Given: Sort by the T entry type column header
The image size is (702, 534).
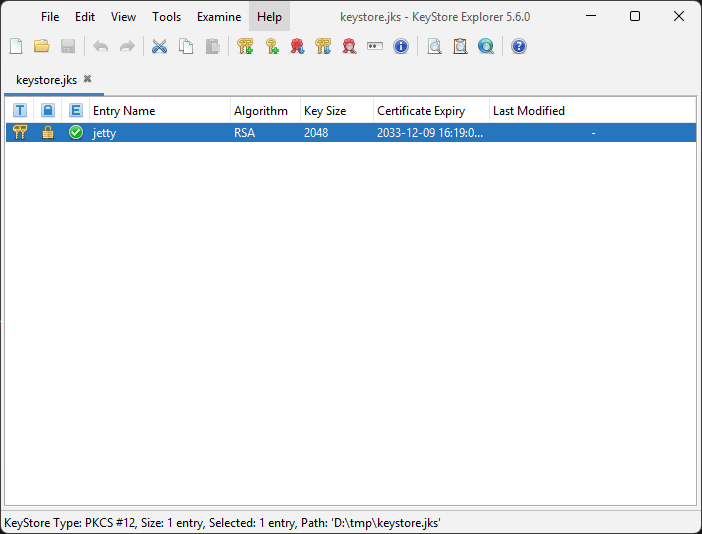Looking at the screenshot, I should [20, 110].
